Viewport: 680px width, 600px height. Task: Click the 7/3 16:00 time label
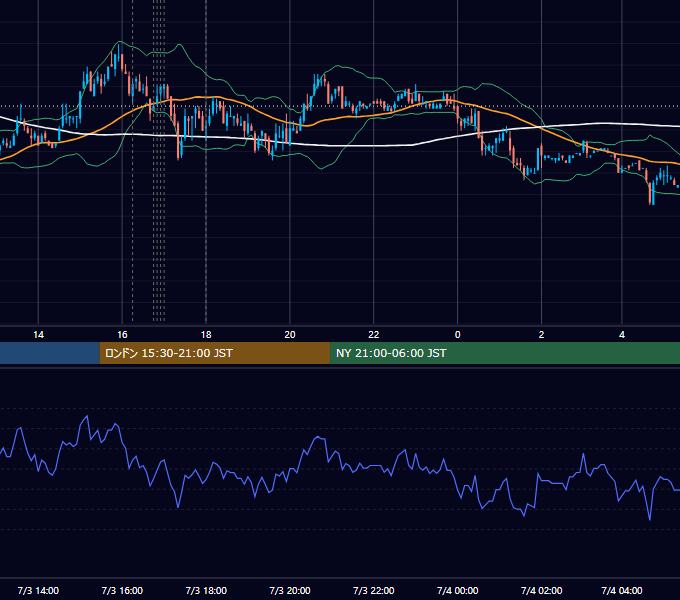click(122, 590)
